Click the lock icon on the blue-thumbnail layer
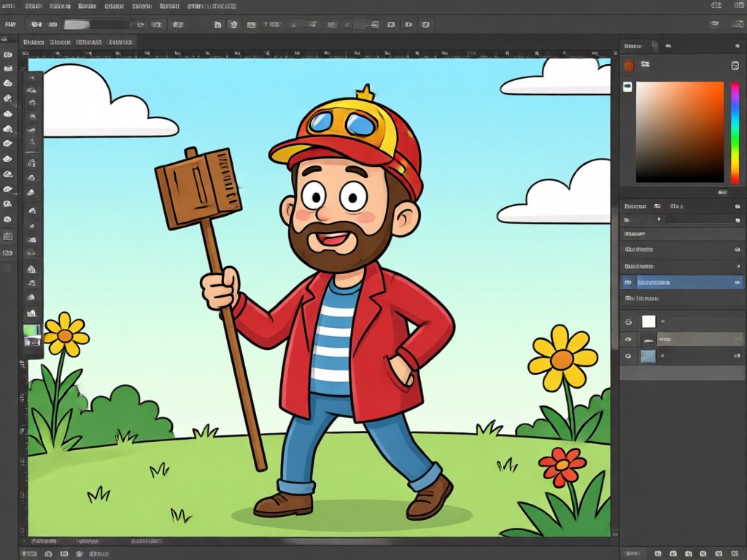Viewport: 747px width, 560px height. click(737, 355)
